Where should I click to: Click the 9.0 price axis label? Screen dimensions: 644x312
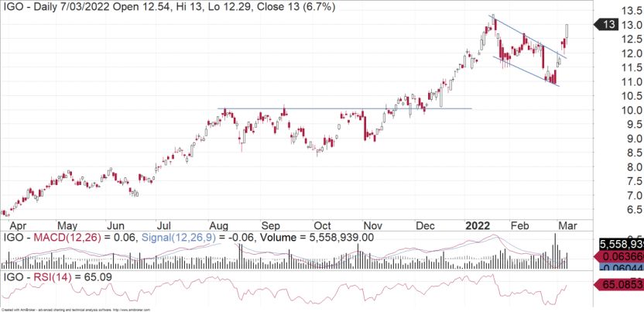pyautogui.click(x=635, y=139)
